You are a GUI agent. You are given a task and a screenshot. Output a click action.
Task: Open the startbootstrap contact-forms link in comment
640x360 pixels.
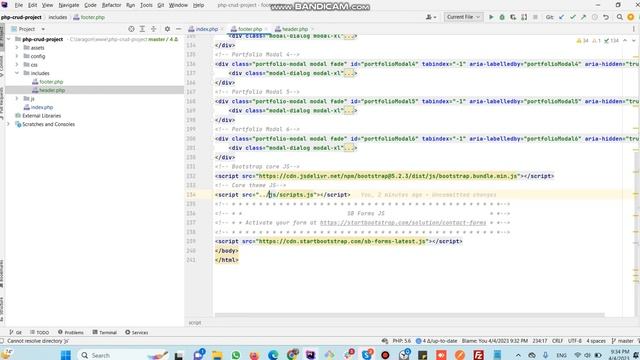tap(403, 223)
